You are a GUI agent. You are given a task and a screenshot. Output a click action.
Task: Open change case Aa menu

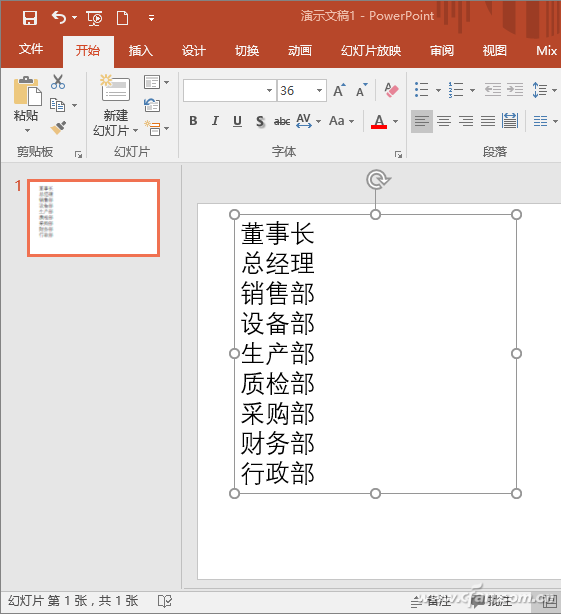pyautogui.click(x=341, y=121)
